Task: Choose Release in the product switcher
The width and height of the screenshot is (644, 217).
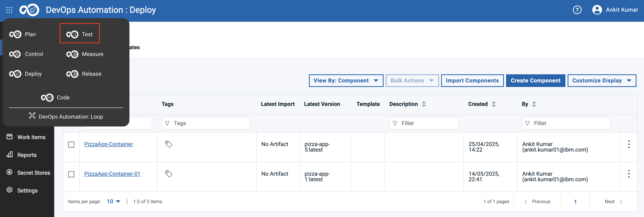Action: pyautogui.click(x=84, y=74)
